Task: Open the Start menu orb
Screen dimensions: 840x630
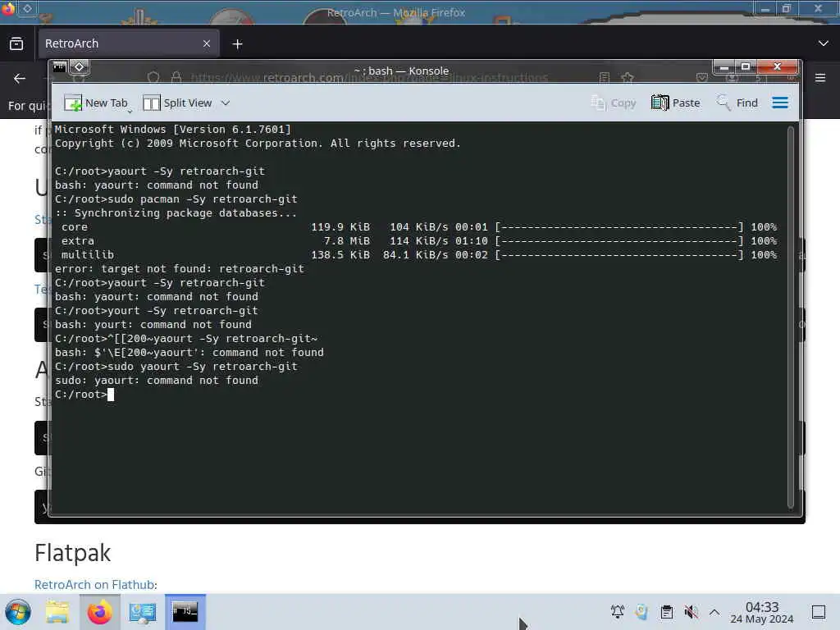Action: tap(18, 612)
